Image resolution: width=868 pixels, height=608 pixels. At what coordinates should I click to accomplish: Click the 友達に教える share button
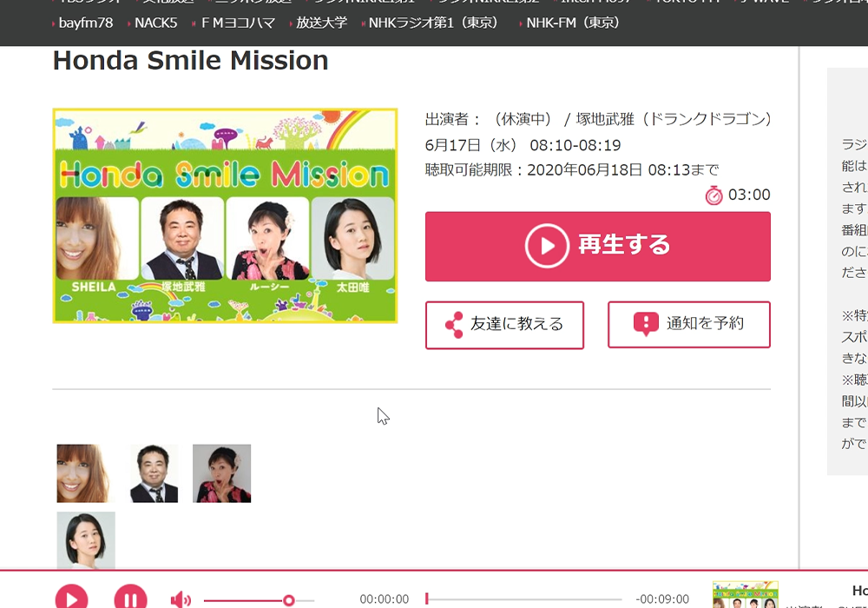(x=504, y=325)
